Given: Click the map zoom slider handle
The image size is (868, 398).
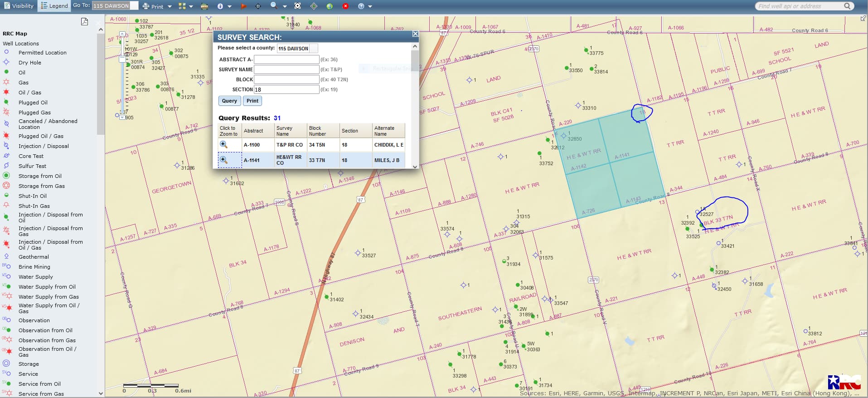Looking at the screenshot, I should [x=122, y=59].
